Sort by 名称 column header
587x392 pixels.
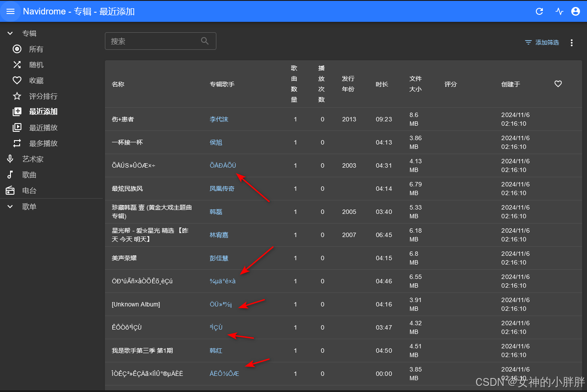point(118,84)
